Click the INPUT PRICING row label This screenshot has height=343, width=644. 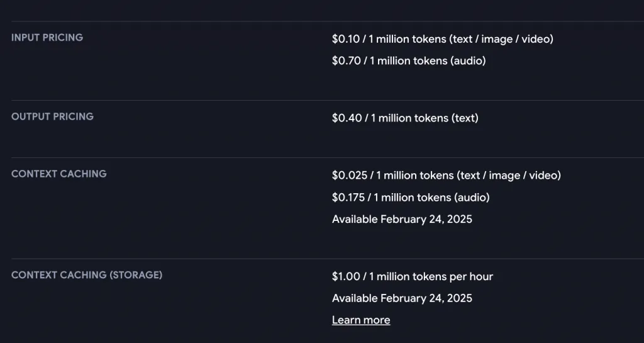(x=47, y=38)
